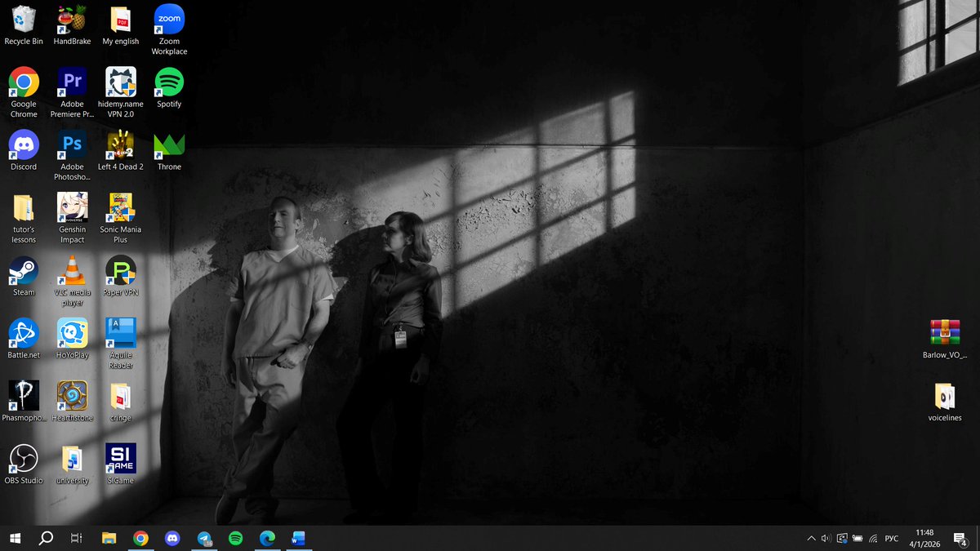Viewport: 980px width, 551px height.
Task: Select the SIGame desktop shortcut
Action: coord(121,465)
